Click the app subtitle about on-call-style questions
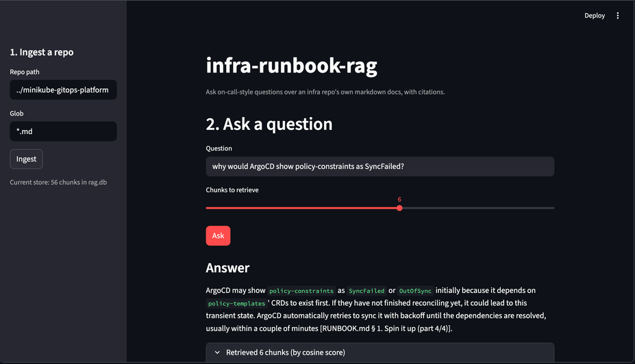Viewport: 635px width, 364px height. click(325, 92)
